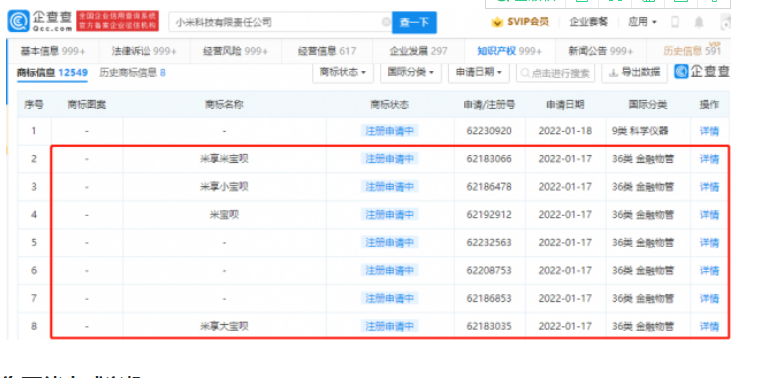Open the 国际分类 filter dropdown
This screenshot has width=759, height=378.
(410, 73)
